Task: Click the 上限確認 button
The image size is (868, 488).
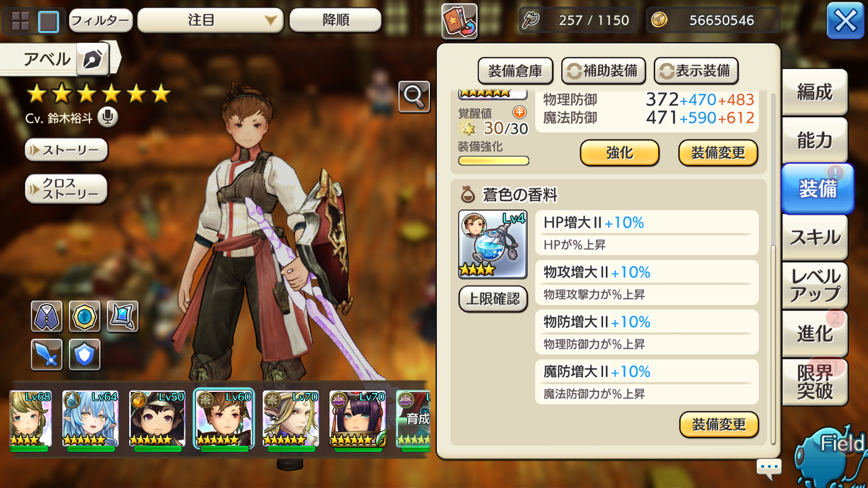Action: point(493,299)
